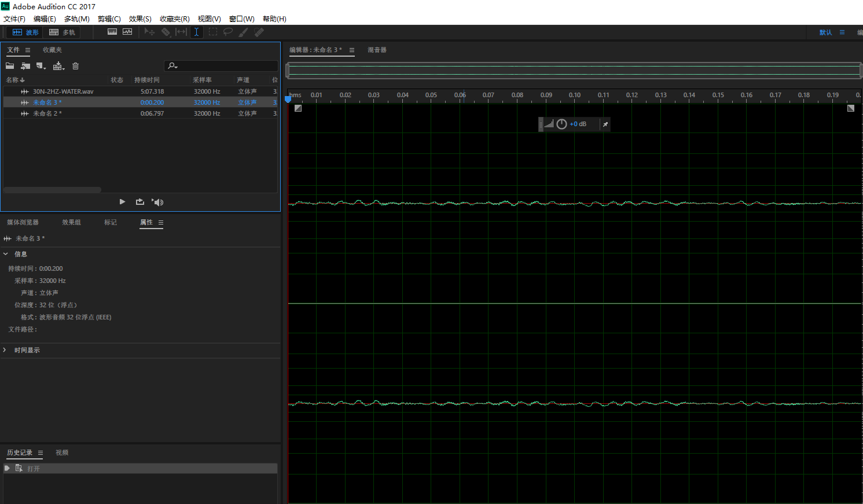Click the open file folder icon
Image resolution: width=863 pixels, height=504 pixels.
pyautogui.click(x=10, y=66)
